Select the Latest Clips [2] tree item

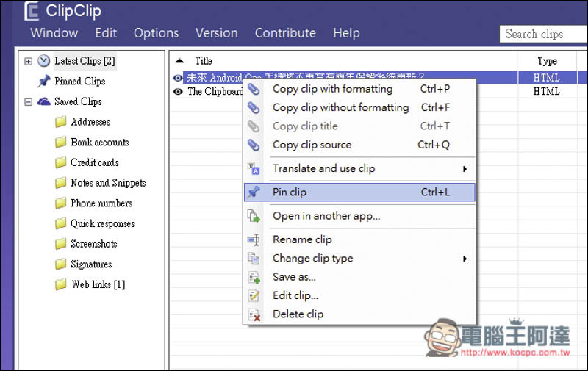click(85, 61)
